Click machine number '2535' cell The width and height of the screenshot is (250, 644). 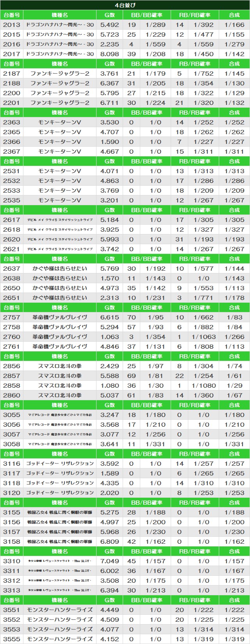12,200
